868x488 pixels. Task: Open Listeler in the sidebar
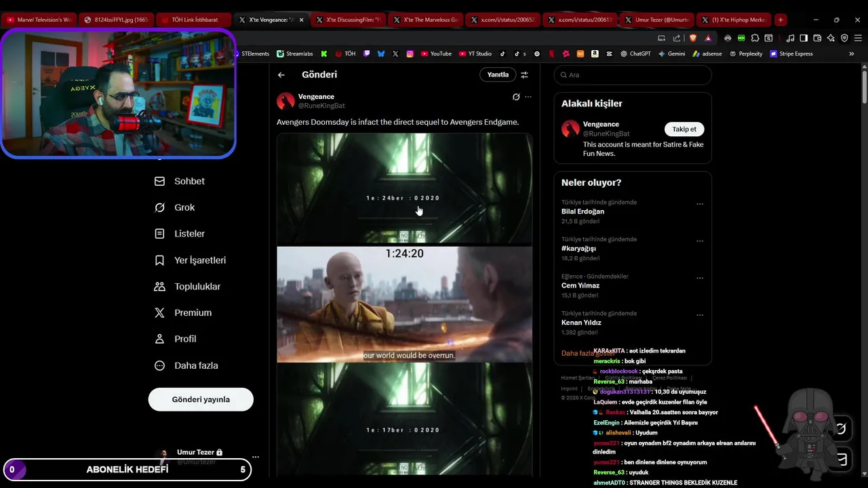pos(180,234)
